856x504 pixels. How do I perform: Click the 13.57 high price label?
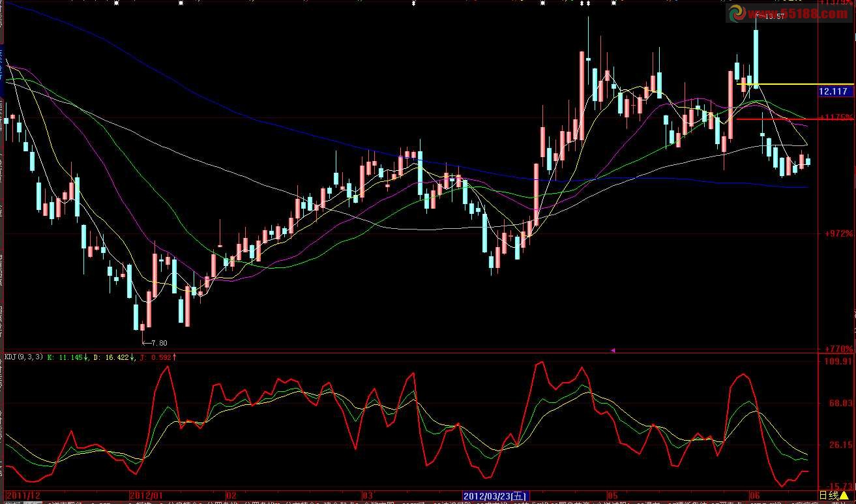773,16
